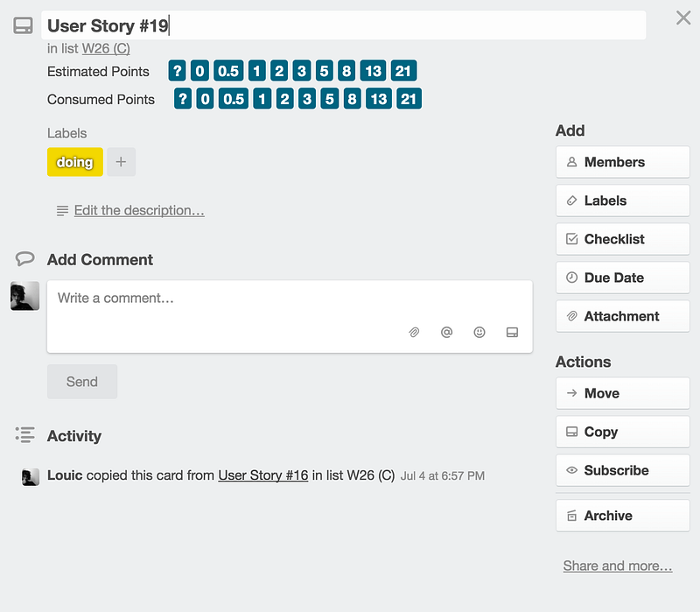Viewport: 700px width, 612px height.
Task: Open the Members menu
Action: (x=623, y=162)
